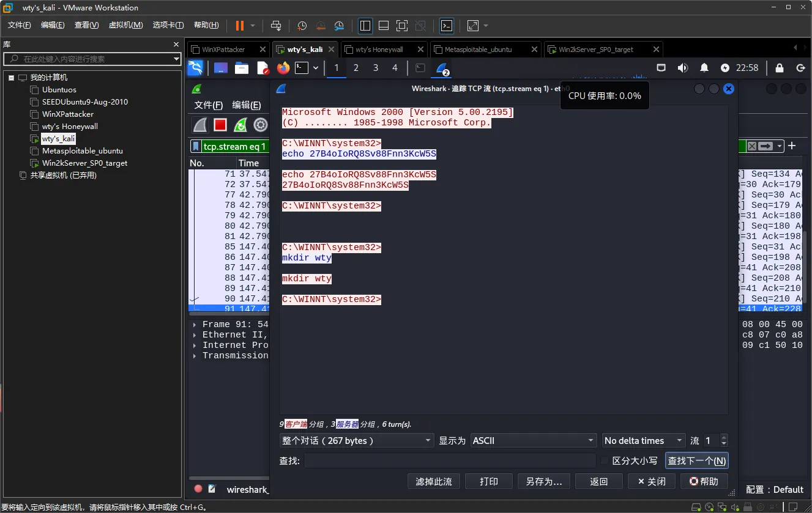
Task: Open the snapshot manager wrench icon
Action: pyautogui.click(x=340, y=26)
